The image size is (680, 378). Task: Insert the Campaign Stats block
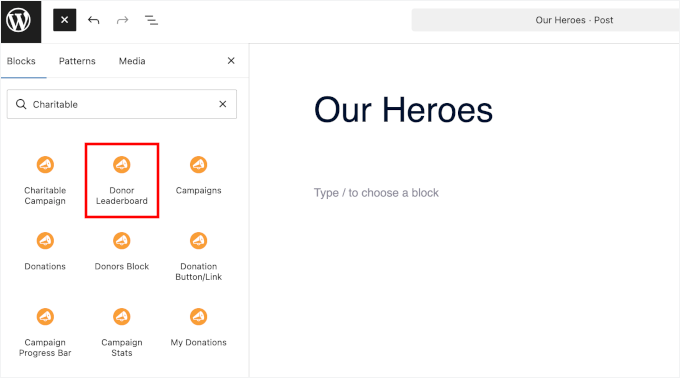point(122,332)
